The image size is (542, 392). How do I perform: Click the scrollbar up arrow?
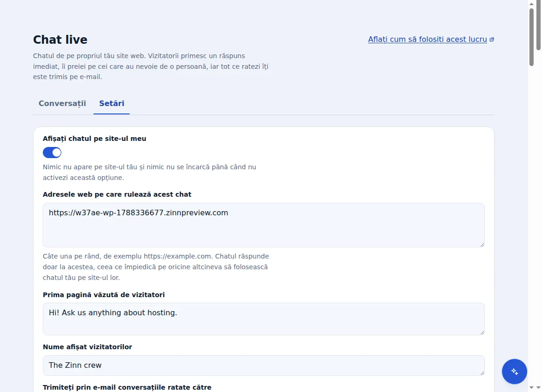[x=532, y=4]
